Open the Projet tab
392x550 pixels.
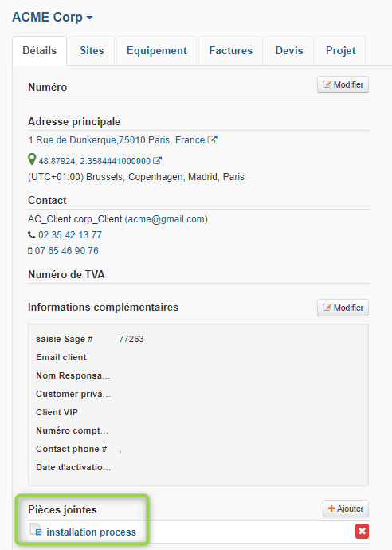click(x=340, y=51)
